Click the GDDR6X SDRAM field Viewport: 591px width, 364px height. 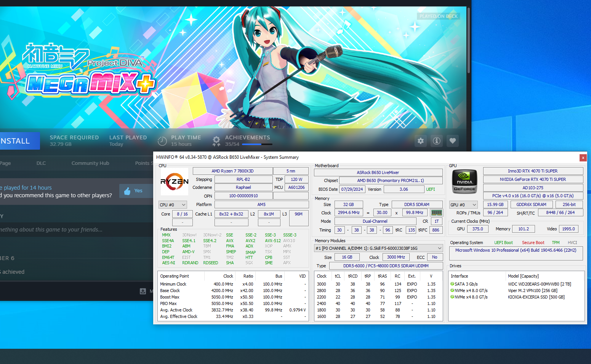(x=531, y=204)
